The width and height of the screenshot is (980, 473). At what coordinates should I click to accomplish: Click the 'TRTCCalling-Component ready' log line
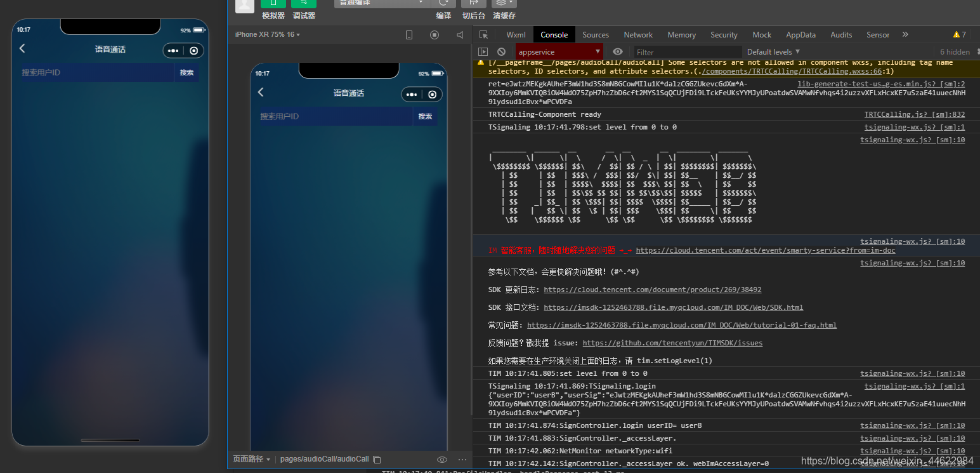click(545, 115)
